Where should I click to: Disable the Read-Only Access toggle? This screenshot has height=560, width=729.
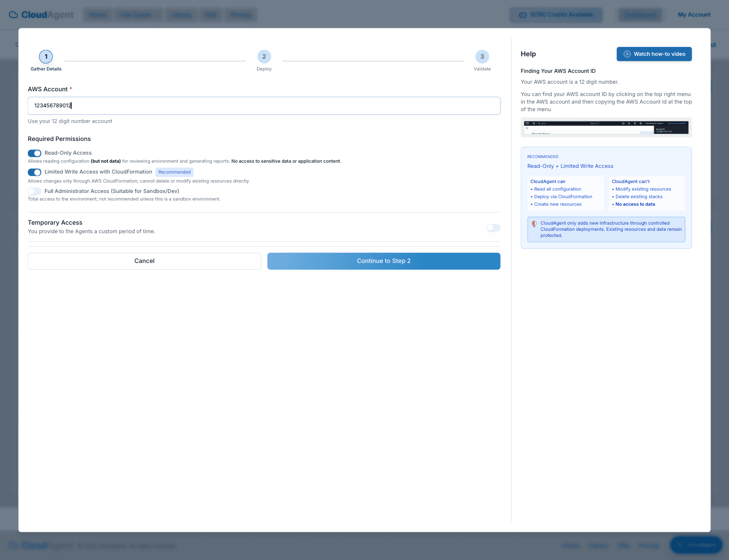35,153
